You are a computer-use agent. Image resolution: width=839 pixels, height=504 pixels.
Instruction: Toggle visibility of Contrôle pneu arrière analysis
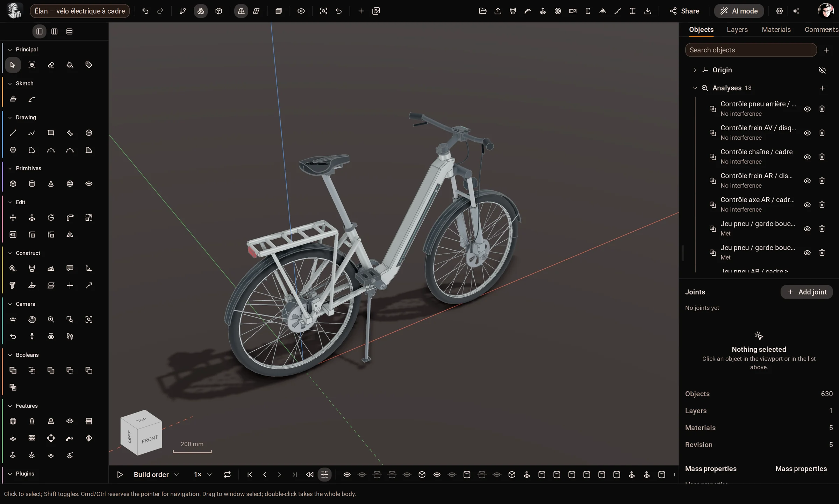tap(807, 109)
